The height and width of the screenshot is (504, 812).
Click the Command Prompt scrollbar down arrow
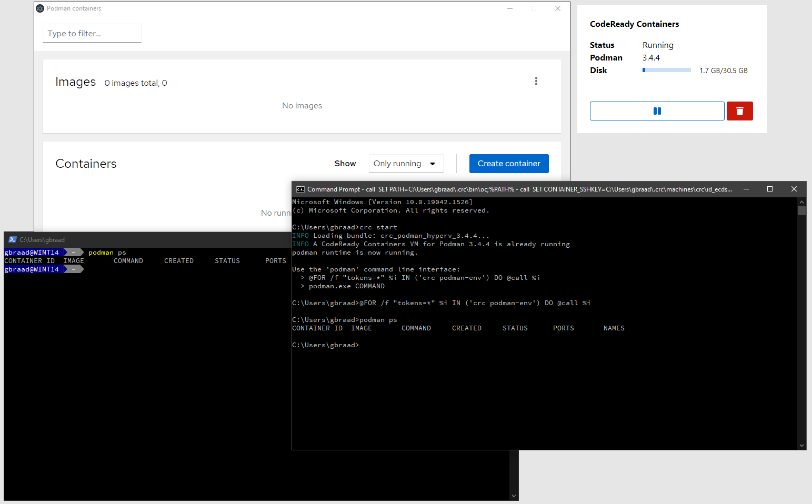coord(801,446)
